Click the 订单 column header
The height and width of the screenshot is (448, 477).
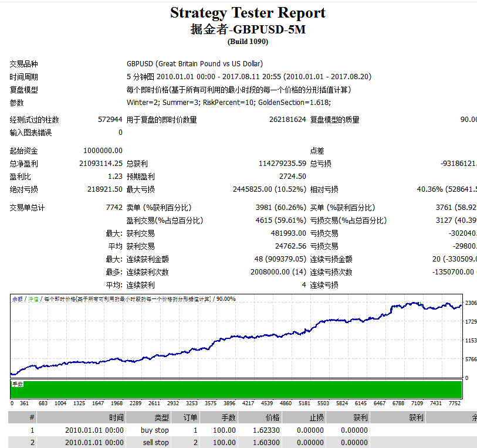point(191,418)
